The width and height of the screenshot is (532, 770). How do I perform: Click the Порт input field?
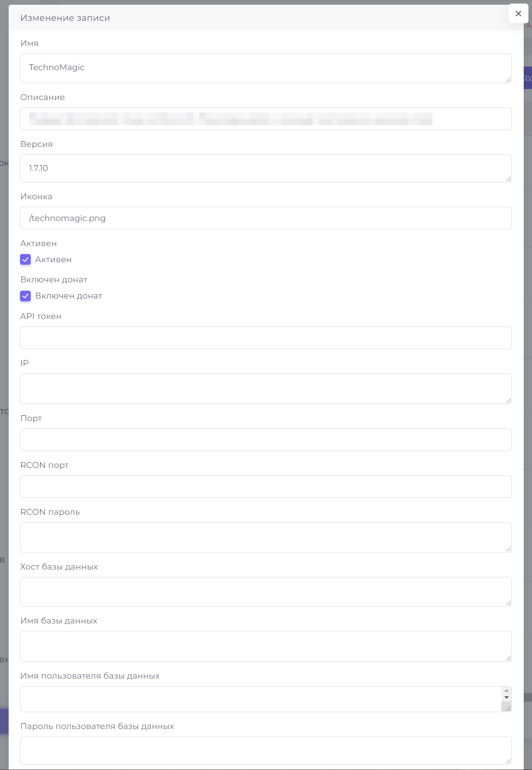coord(266,440)
